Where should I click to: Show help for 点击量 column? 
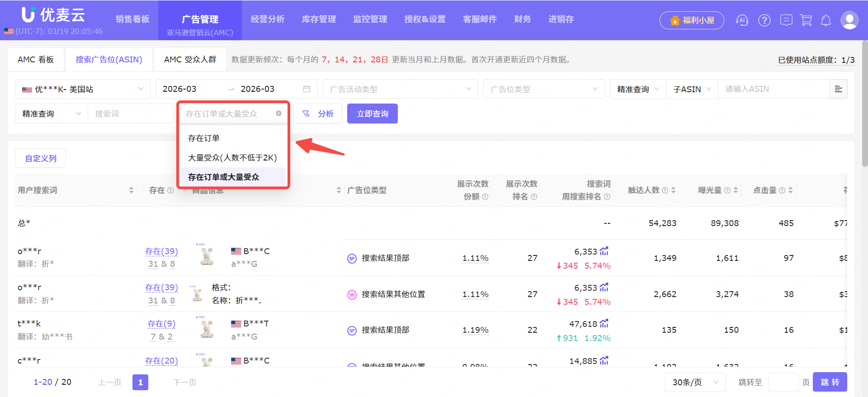click(782, 190)
